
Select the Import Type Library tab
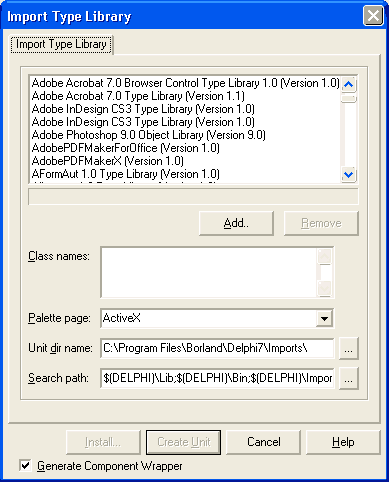coord(61,44)
